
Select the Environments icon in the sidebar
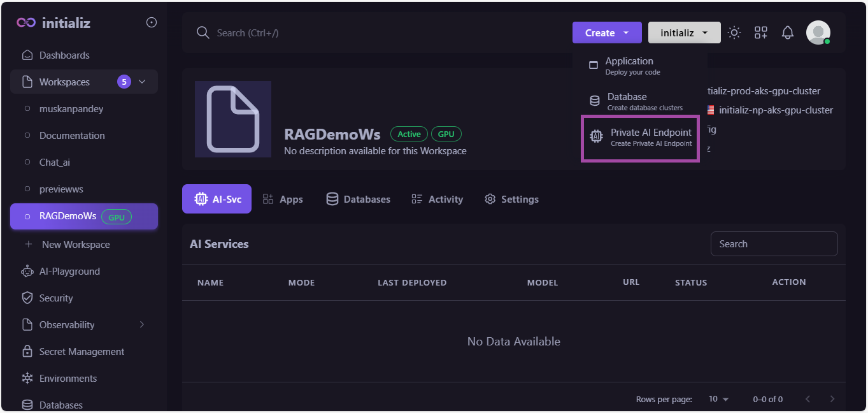click(27, 378)
